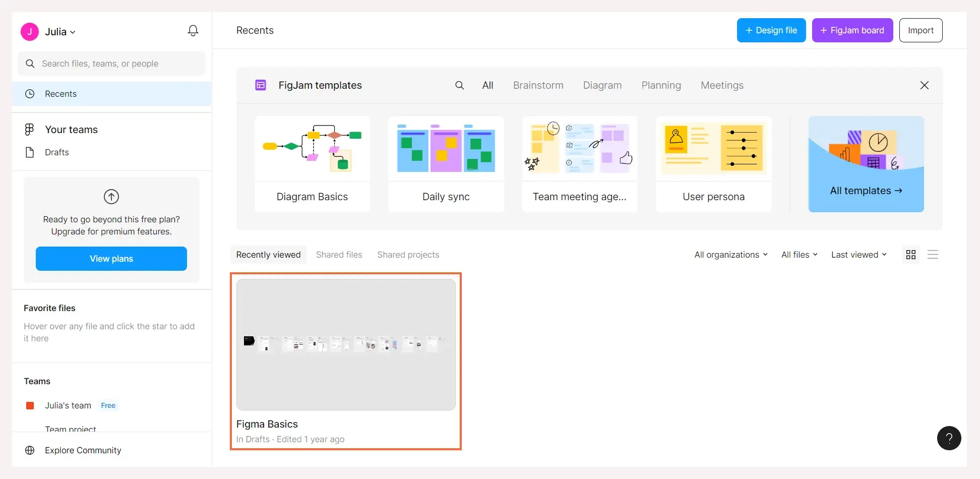Viewport: 980px width, 479px height.
Task: Switch to the Shared files tab
Action: tap(339, 255)
